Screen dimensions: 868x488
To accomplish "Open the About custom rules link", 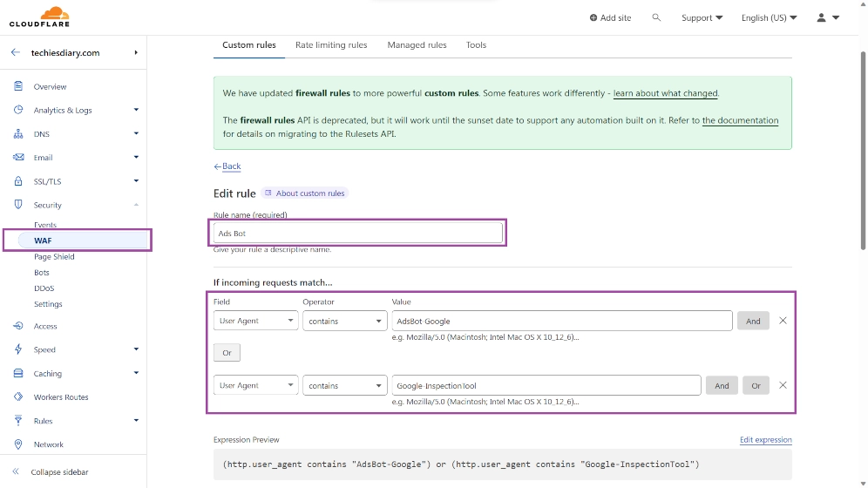I will point(304,193).
